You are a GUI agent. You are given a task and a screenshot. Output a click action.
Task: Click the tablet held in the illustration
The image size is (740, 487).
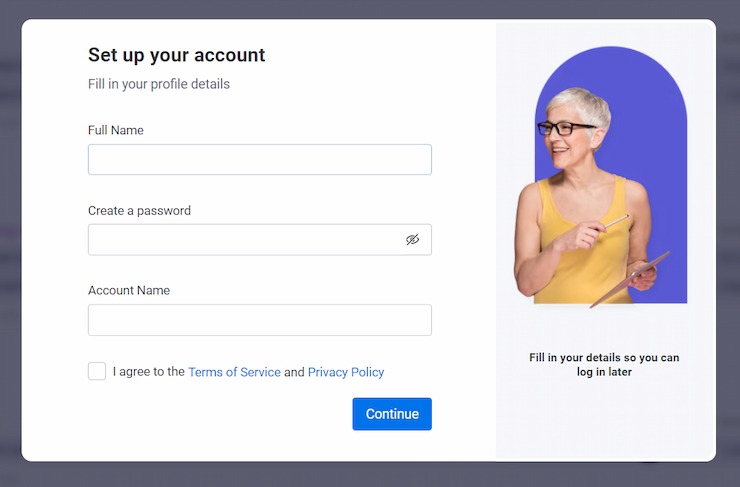click(x=630, y=279)
